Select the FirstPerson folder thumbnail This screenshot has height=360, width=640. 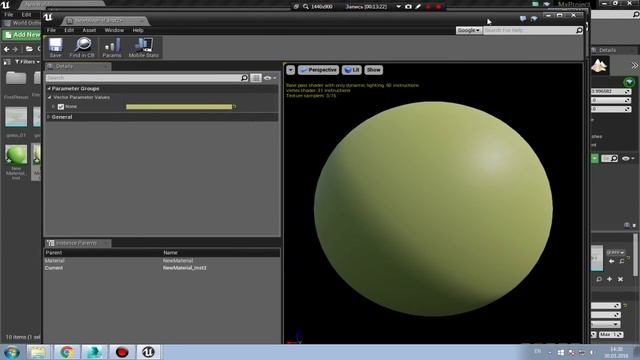pyautogui.click(x=16, y=78)
